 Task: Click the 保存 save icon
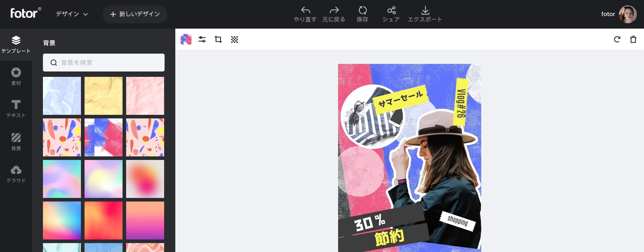coord(362,10)
